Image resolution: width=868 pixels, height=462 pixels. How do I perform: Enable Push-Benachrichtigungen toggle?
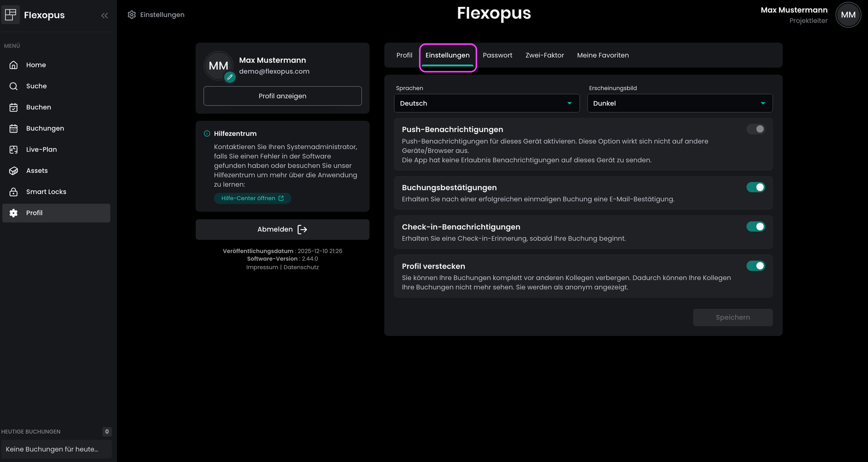[756, 129]
